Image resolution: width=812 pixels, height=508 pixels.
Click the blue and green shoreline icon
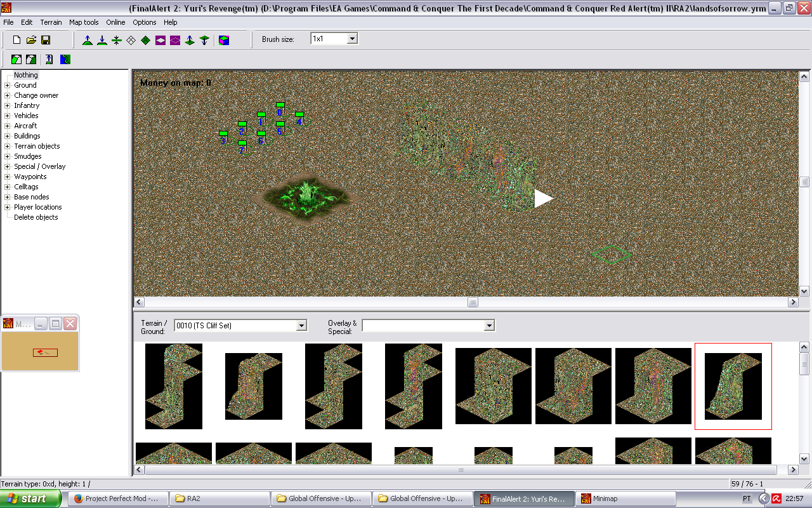coord(65,60)
